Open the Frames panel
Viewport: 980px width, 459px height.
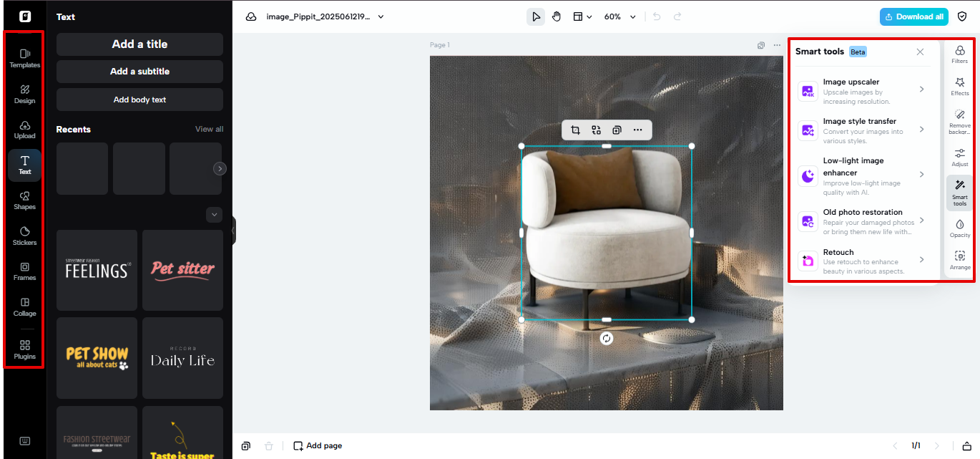click(24, 272)
